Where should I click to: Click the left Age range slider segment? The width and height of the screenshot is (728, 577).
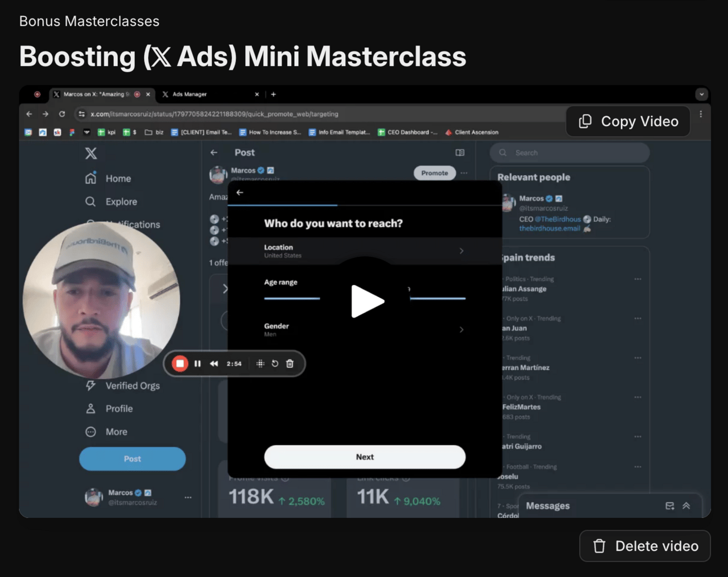click(x=292, y=298)
